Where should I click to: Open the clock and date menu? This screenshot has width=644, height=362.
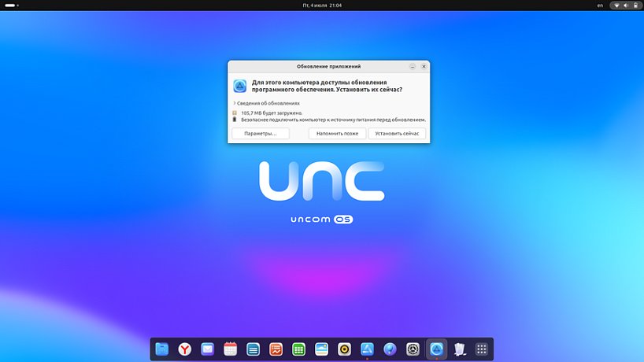322,6
